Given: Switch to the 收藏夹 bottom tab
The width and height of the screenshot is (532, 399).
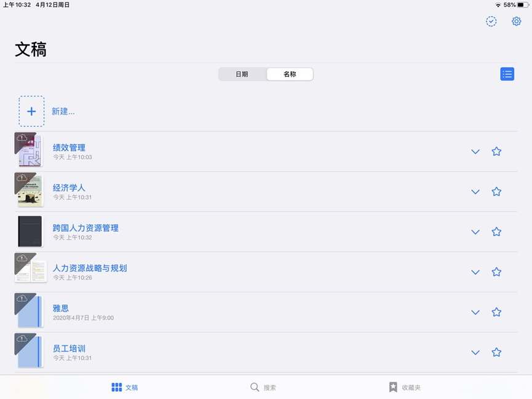Looking at the screenshot, I should pyautogui.click(x=405, y=387).
